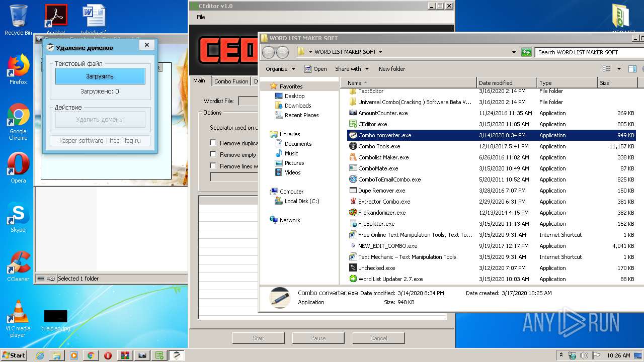Viewport: 644px width, 362px height.
Task: Select the Combolist Maker.exe file icon
Action: click(x=353, y=157)
